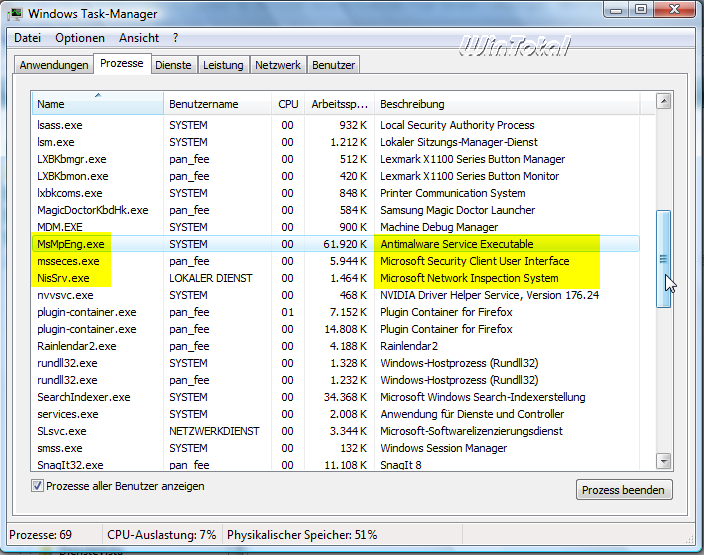Click Physikalischer Speicher: 51% status
This screenshot has height=555, width=704.
[302, 535]
